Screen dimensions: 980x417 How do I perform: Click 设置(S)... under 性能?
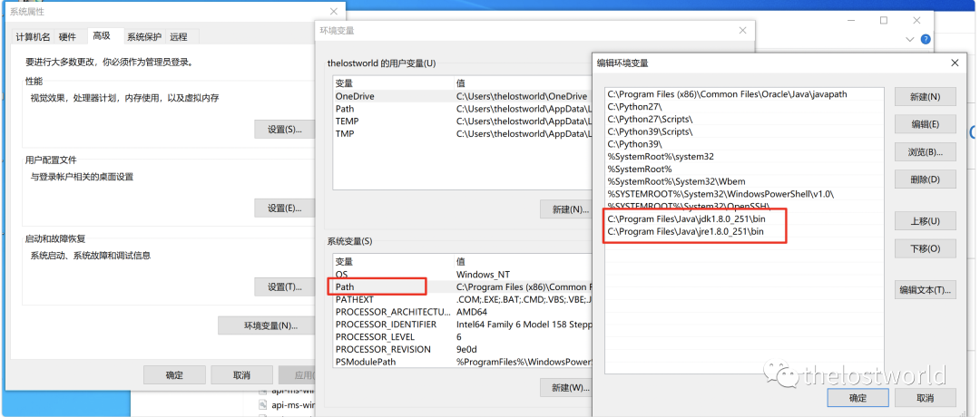[284, 130]
